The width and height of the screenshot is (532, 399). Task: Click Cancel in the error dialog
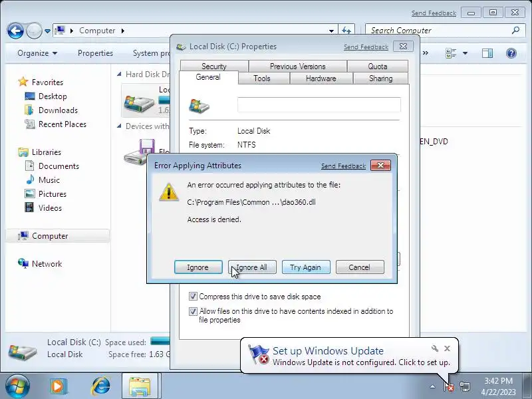(360, 267)
